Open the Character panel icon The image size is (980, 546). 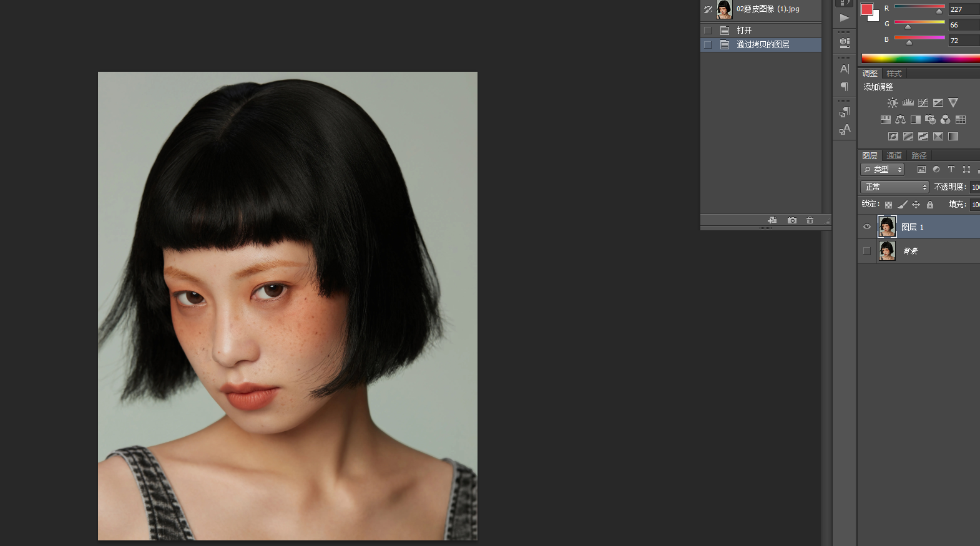(x=845, y=69)
